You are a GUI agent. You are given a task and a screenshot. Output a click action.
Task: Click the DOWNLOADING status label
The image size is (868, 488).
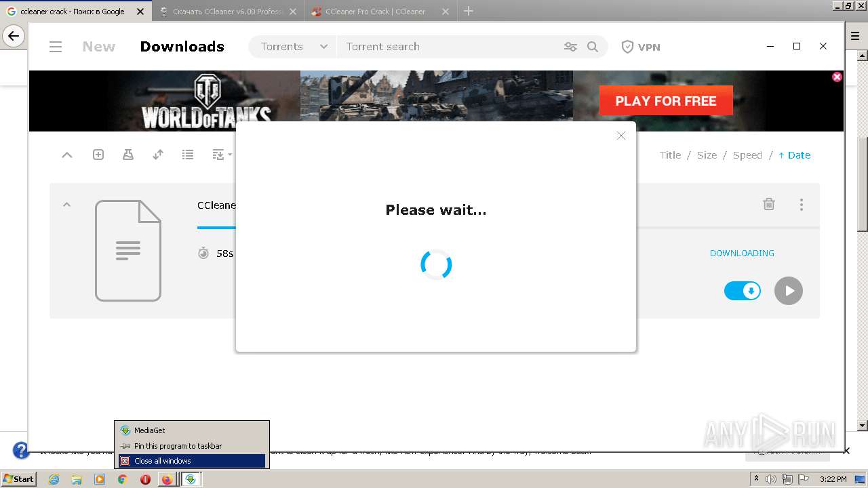[x=742, y=253]
